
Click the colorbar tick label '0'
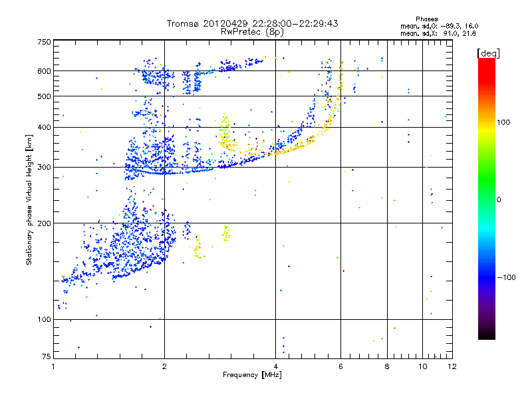tap(499, 200)
